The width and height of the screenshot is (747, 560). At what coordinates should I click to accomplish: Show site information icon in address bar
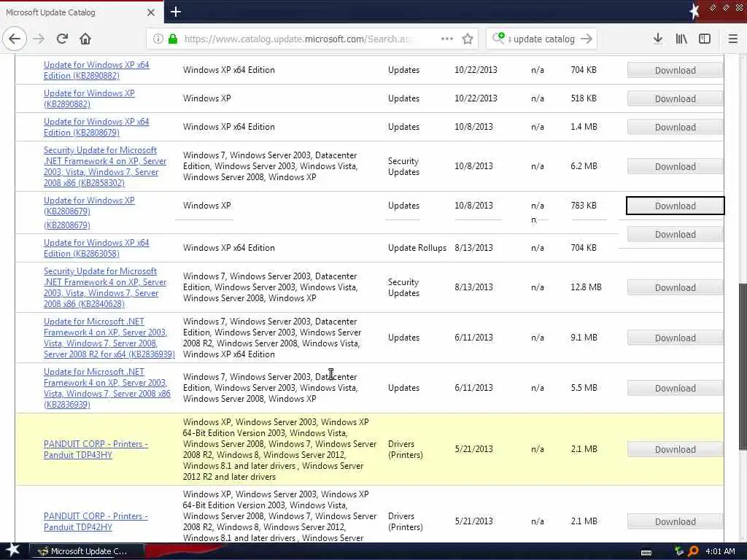158,39
